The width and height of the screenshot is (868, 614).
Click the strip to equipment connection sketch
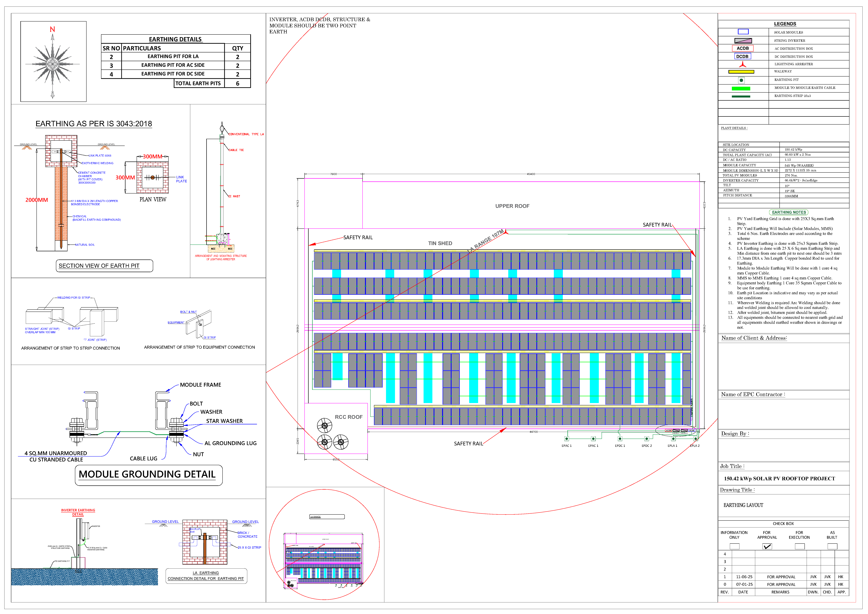point(198,324)
